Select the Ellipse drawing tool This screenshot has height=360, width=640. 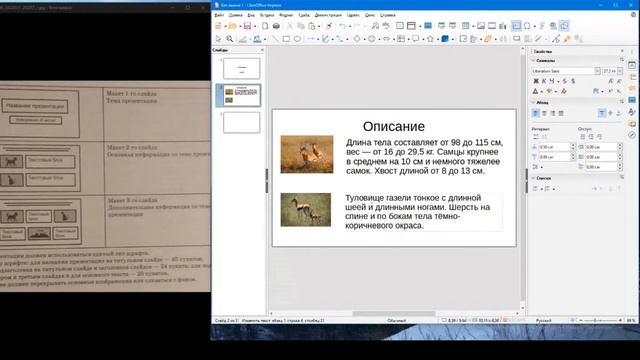pyautogui.click(x=297, y=39)
